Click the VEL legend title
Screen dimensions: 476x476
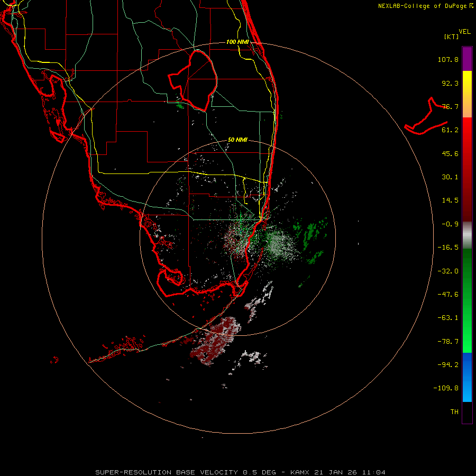pos(464,32)
